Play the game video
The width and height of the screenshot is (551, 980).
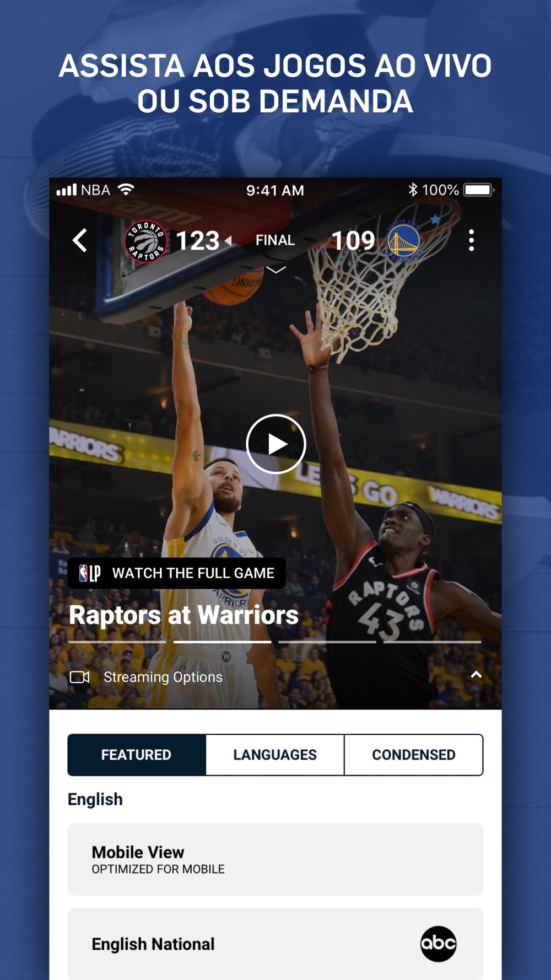pos(275,444)
